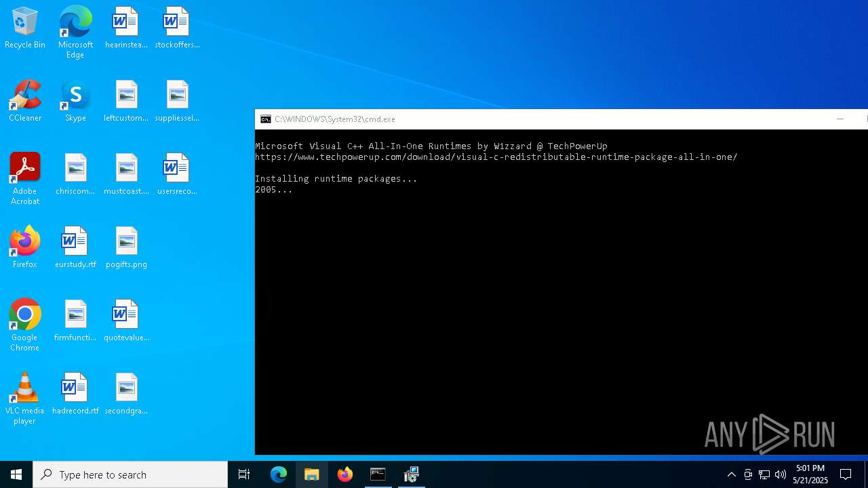Open Firefox from the taskbar
The image size is (868, 488).
tap(345, 474)
